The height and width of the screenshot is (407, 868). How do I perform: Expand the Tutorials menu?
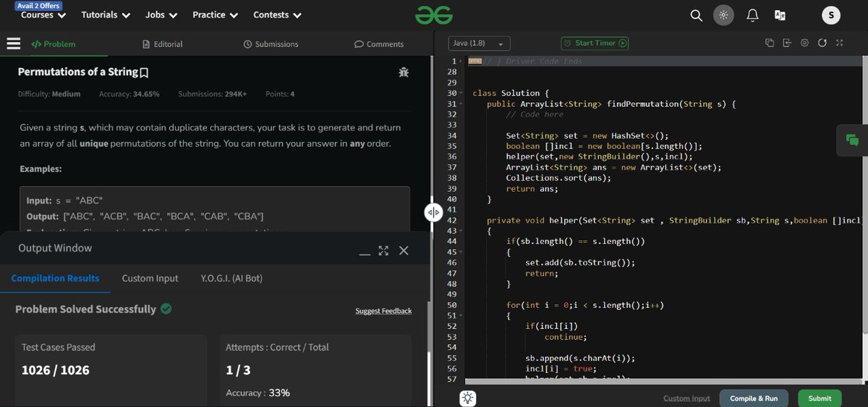pos(106,14)
